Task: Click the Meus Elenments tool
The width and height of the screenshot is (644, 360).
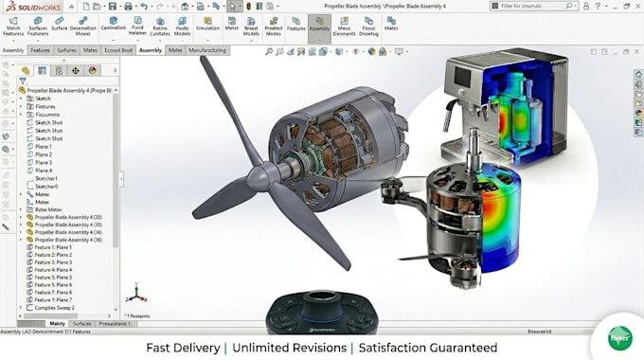Action: [344, 27]
